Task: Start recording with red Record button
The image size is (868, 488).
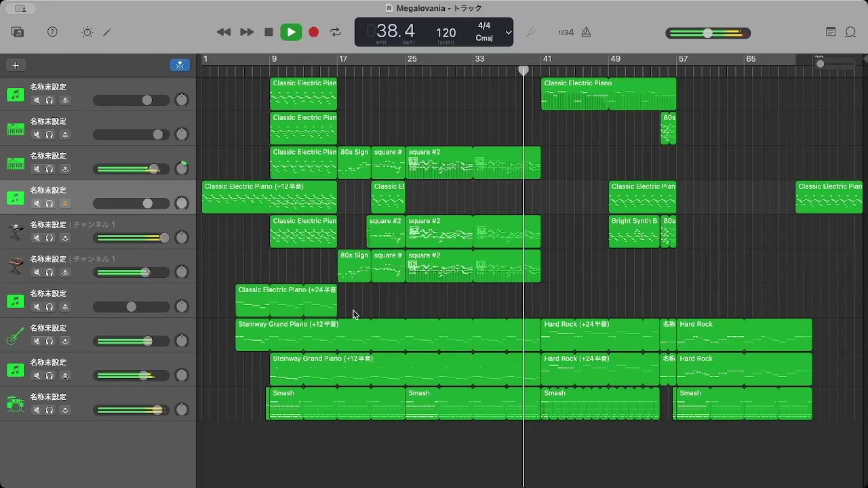Action: (x=313, y=32)
